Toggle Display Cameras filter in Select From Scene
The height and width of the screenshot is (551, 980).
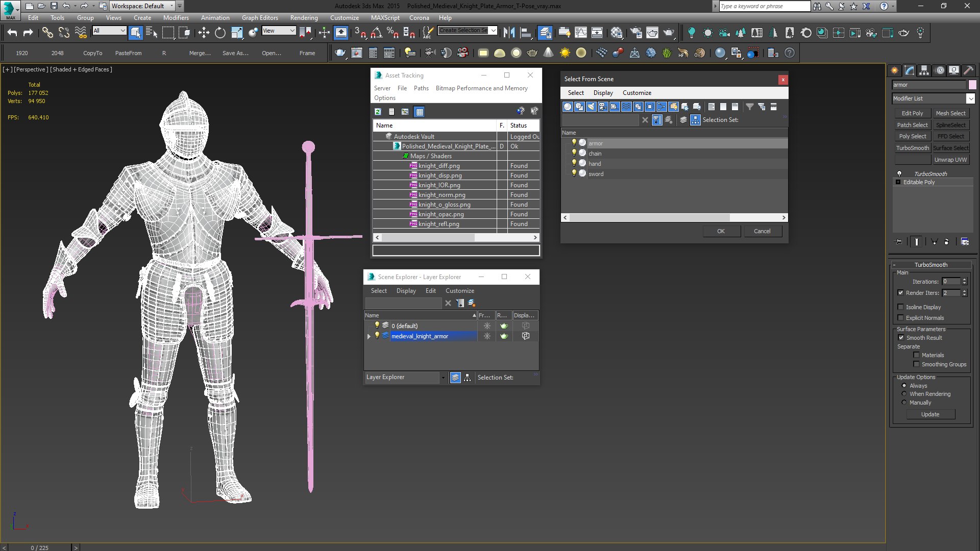coord(602,107)
